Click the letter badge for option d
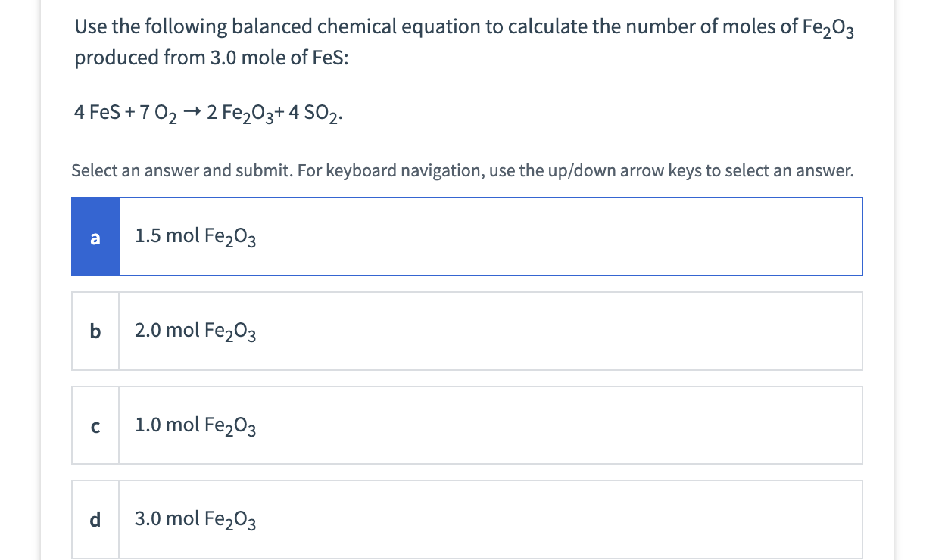Image resolution: width=945 pixels, height=560 pixels. 95,519
